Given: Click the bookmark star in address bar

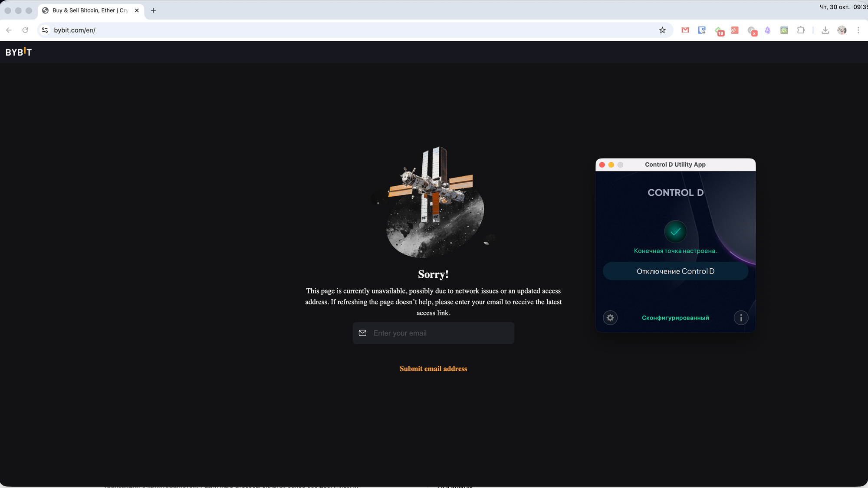Looking at the screenshot, I should (662, 30).
